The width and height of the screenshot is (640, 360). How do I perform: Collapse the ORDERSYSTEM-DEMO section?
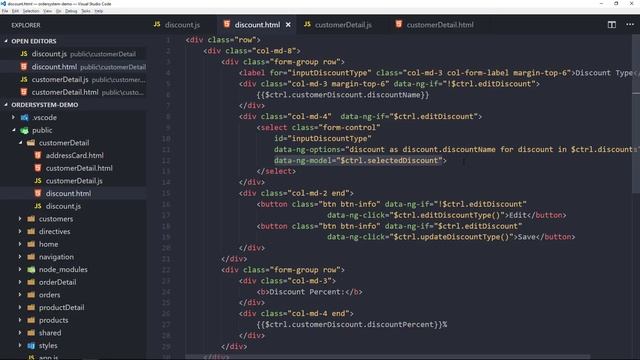point(6,105)
